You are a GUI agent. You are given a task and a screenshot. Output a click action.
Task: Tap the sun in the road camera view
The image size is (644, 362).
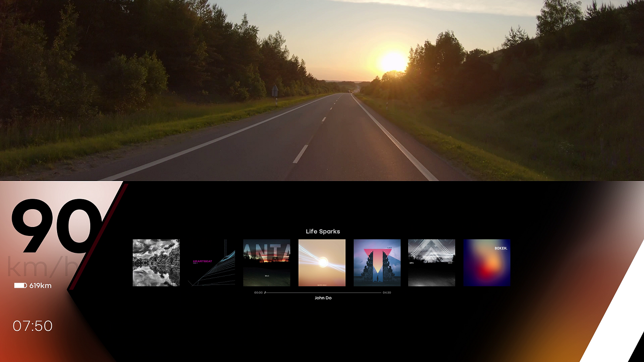tap(393, 62)
